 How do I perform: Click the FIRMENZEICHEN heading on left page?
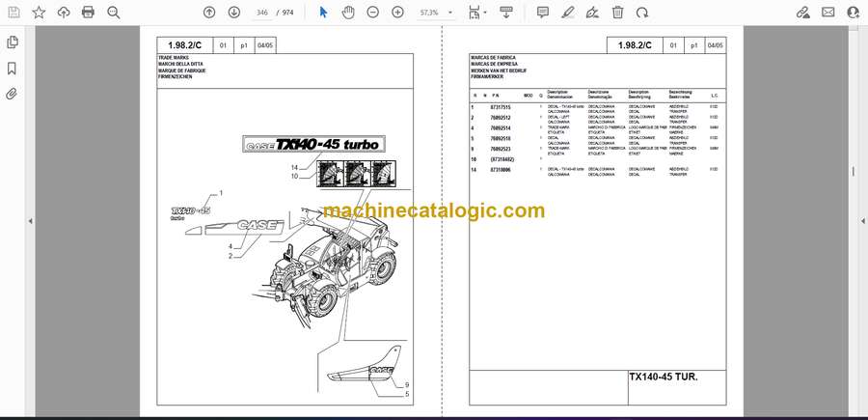coord(175,76)
